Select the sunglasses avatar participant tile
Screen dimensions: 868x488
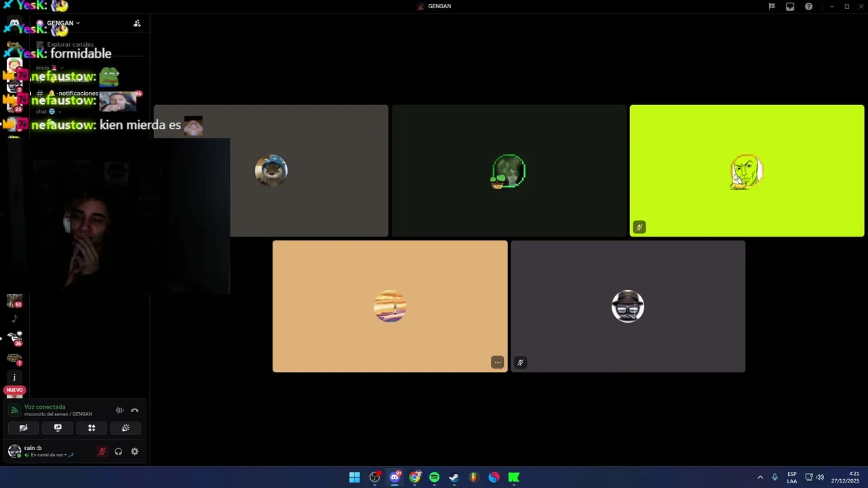[x=628, y=306]
